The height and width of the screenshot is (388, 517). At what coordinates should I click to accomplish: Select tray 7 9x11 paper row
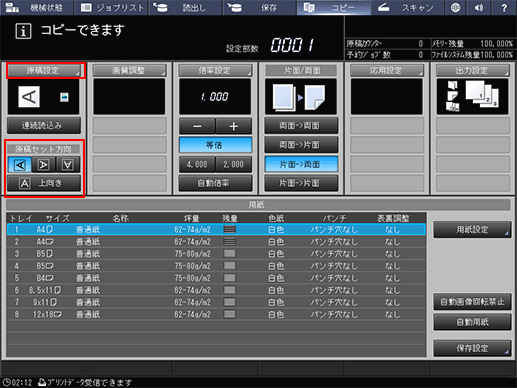click(216, 302)
